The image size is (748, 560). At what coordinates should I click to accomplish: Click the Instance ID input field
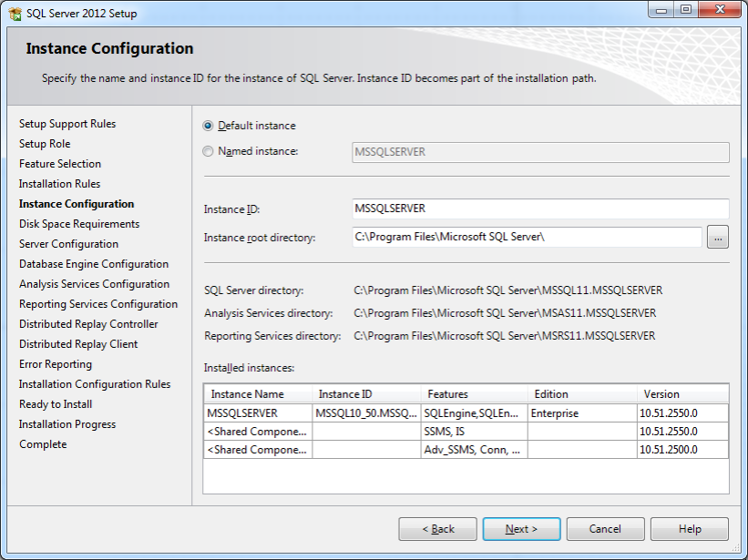point(540,209)
